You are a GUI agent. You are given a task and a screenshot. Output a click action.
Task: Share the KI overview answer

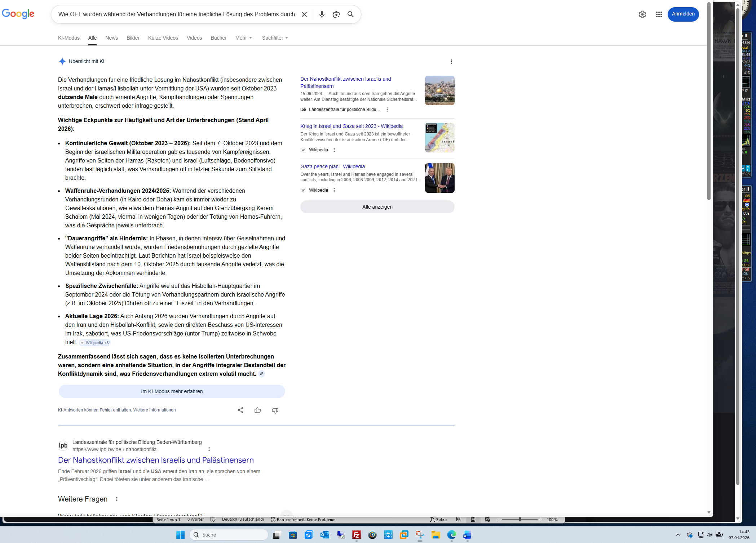tap(240, 410)
